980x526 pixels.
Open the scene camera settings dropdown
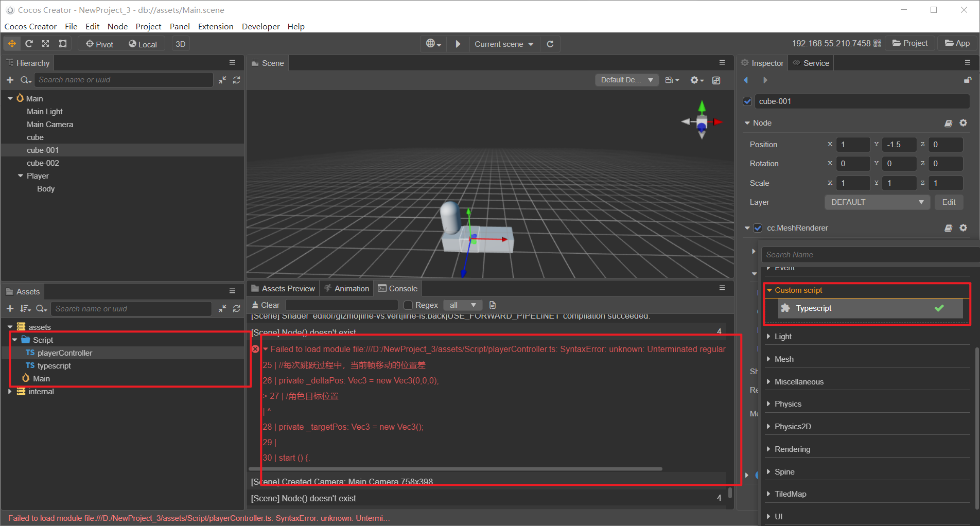(x=672, y=80)
